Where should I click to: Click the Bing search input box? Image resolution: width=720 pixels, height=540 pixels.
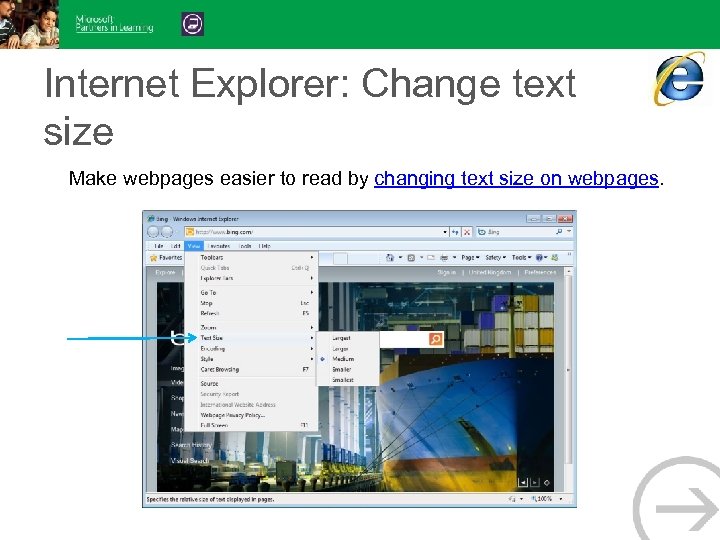(403, 339)
